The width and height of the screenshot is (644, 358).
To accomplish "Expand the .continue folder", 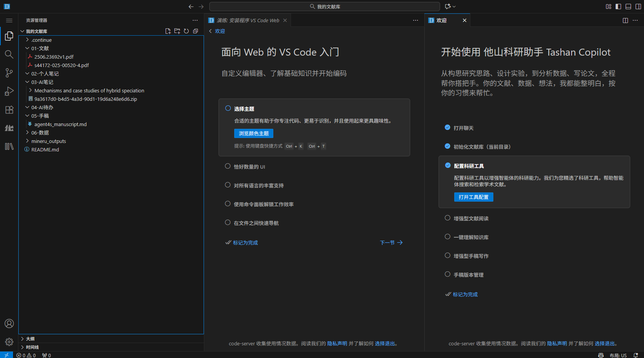I will (x=41, y=40).
